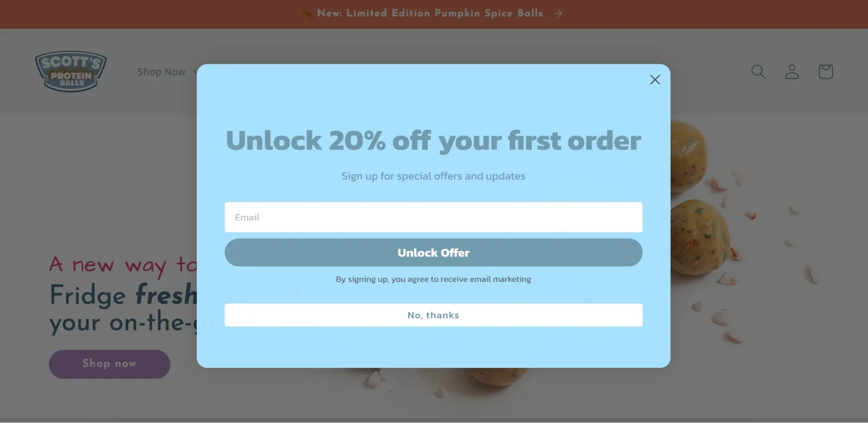Open the shopping cart icon
Viewport: 868px width, 423px height.
[x=825, y=72]
